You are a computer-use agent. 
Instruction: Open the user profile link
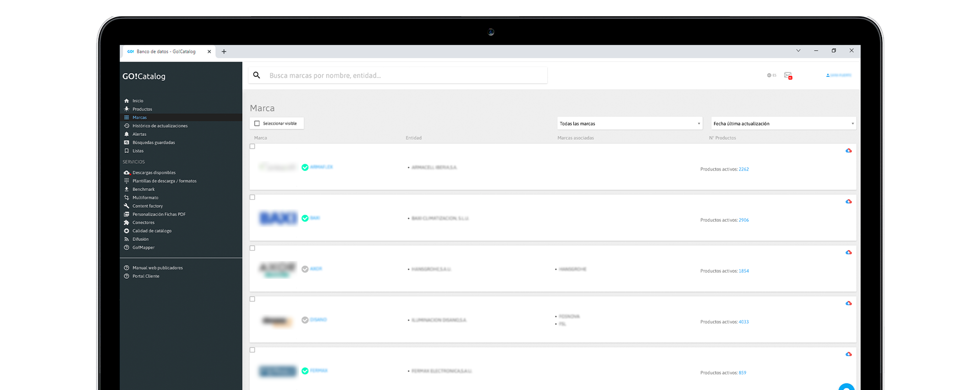pos(839,75)
